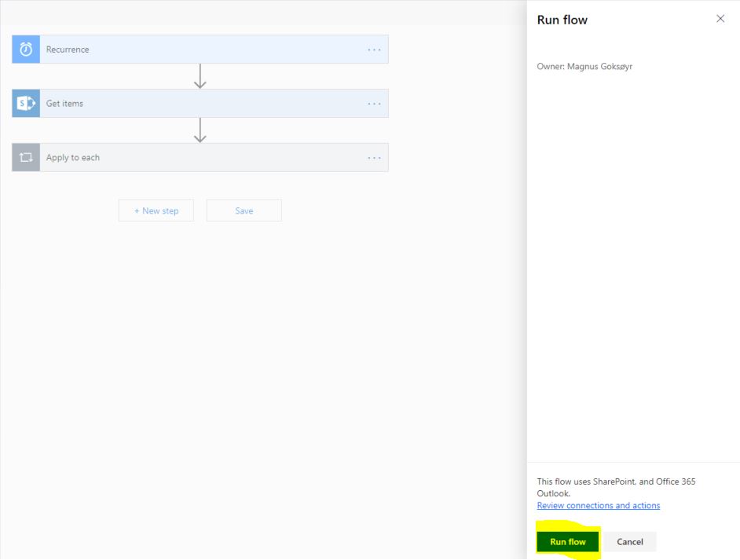Click the Run flow panel heading
The height and width of the screenshot is (560, 740).
562,20
